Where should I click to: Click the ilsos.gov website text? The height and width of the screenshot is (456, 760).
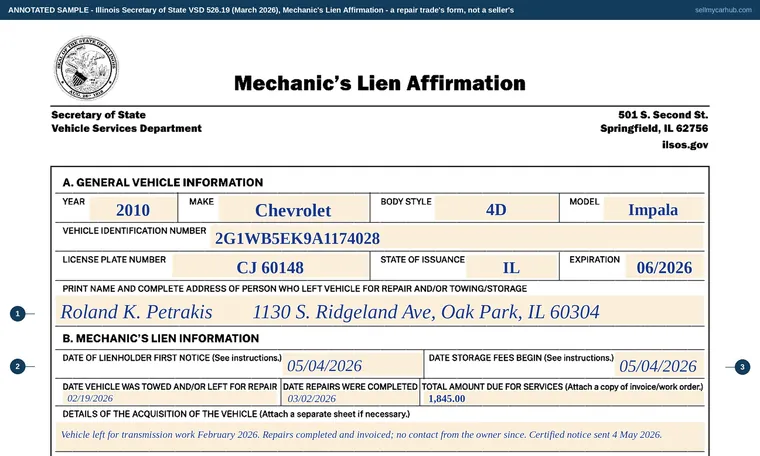coord(685,144)
